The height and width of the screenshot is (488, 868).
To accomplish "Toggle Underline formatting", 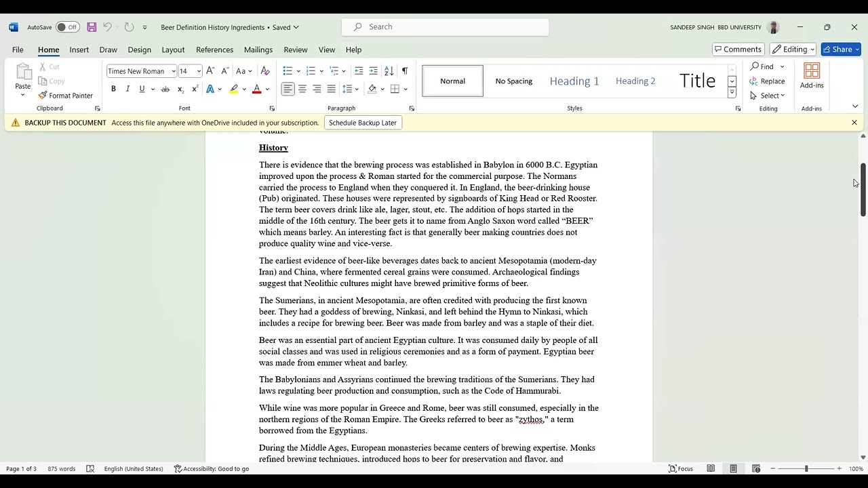I will [x=142, y=89].
